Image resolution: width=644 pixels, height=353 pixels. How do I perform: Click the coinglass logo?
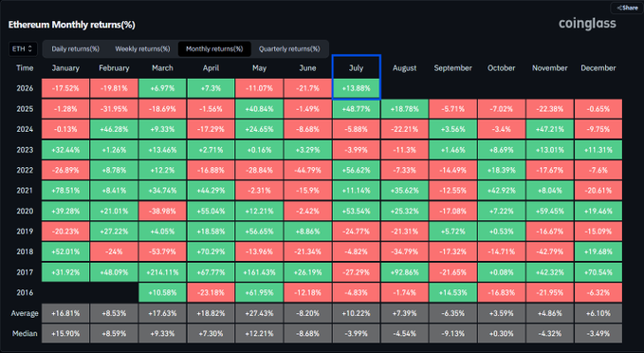pyautogui.click(x=587, y=24)
